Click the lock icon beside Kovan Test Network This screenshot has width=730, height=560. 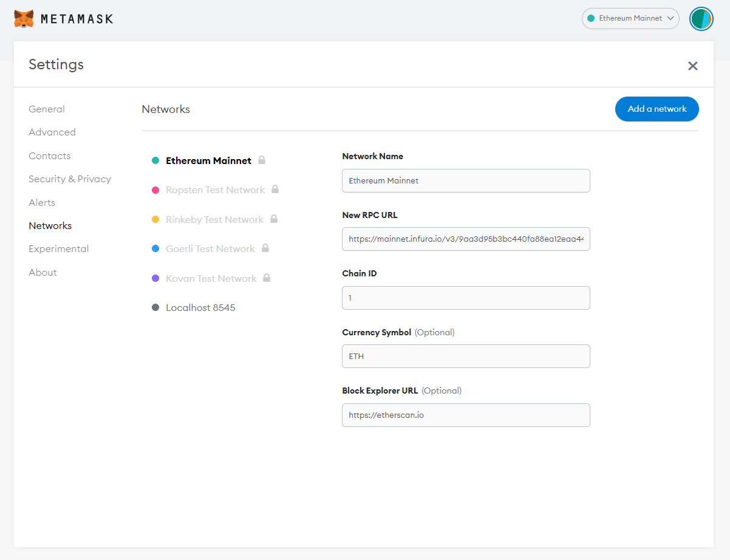(267, 278)
